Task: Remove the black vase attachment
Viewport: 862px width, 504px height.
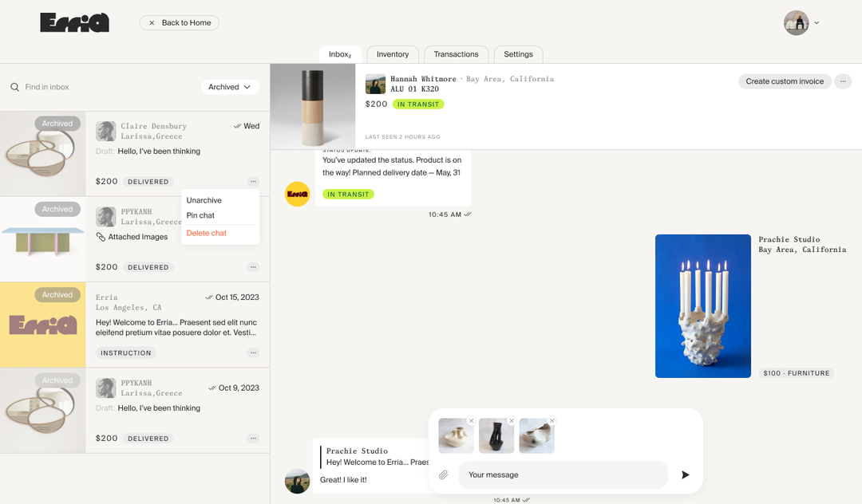Action: click(512, 421)
